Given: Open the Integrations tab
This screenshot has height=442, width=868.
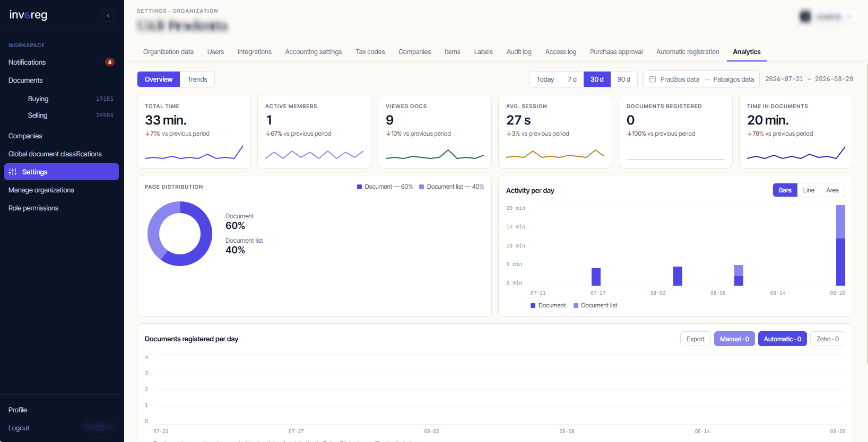Looking at the screenshot, I should (255, 52).
